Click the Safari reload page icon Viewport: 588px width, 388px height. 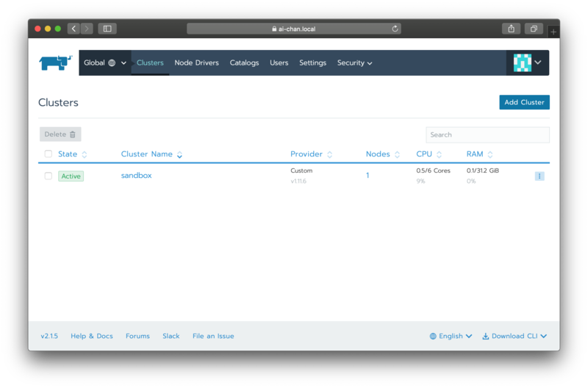click(x=395, y=29)
